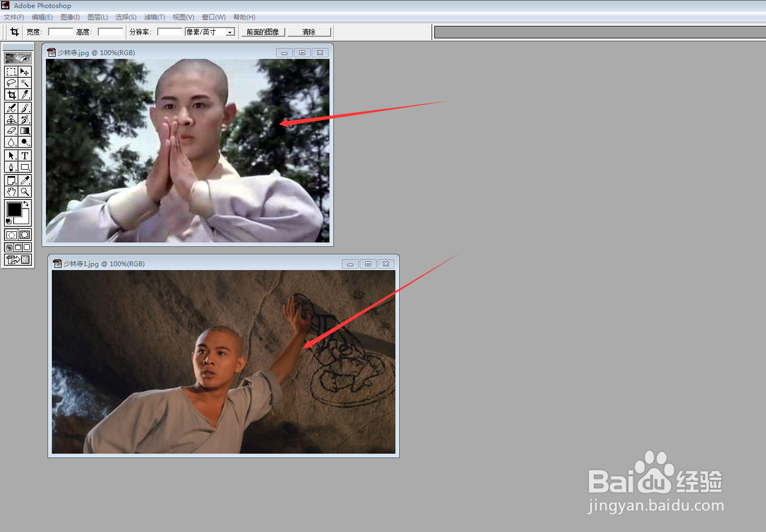The height and width of the screenshot is (532, 766).
Task: Select the History Brush tool
Action: point(25,119)
